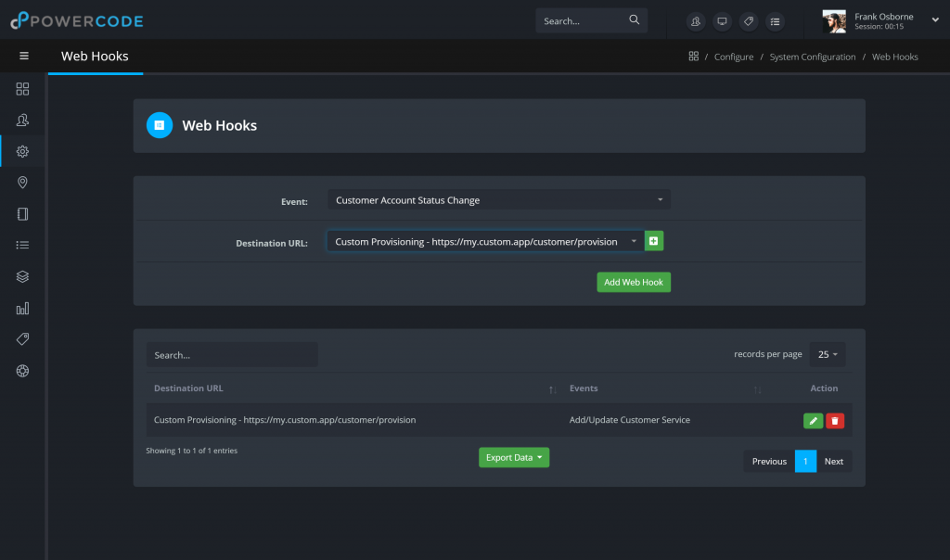Collapse the sidebar via hamburger icon
This screenshot has height=560, width=950.
23,56
